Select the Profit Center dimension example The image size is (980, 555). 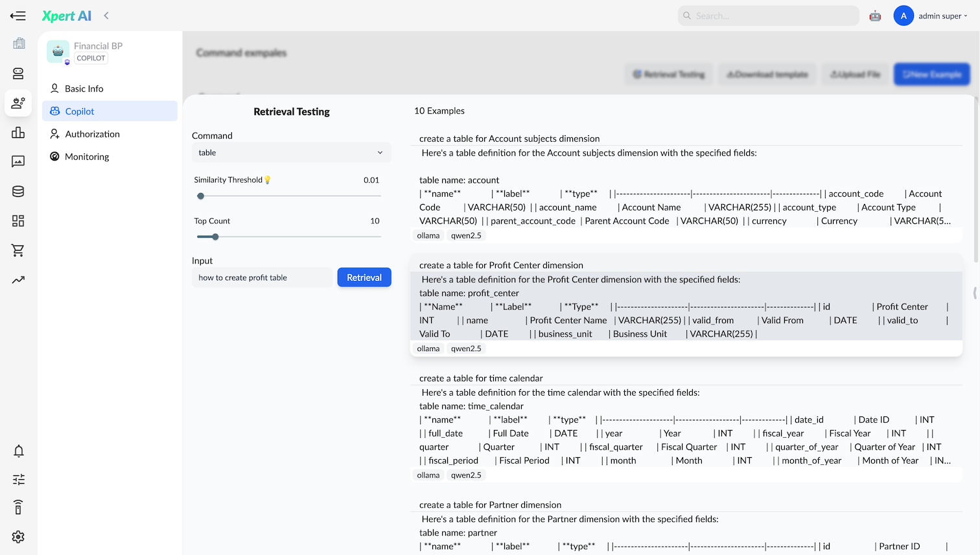686,306
